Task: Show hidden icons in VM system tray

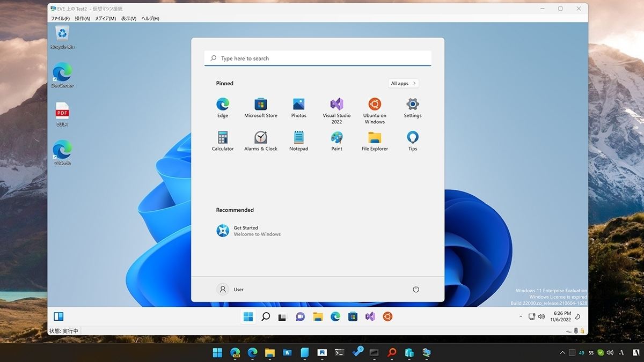Action: click(521, 316)
